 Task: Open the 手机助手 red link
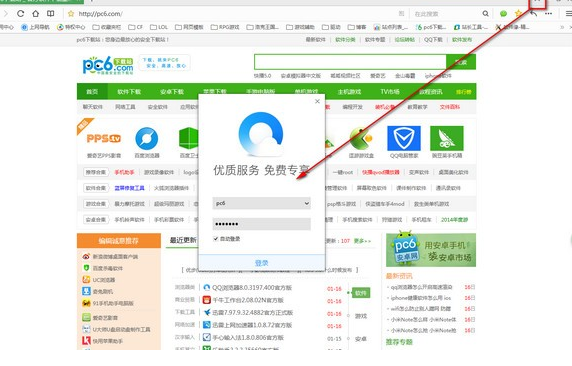pos(124,172)
